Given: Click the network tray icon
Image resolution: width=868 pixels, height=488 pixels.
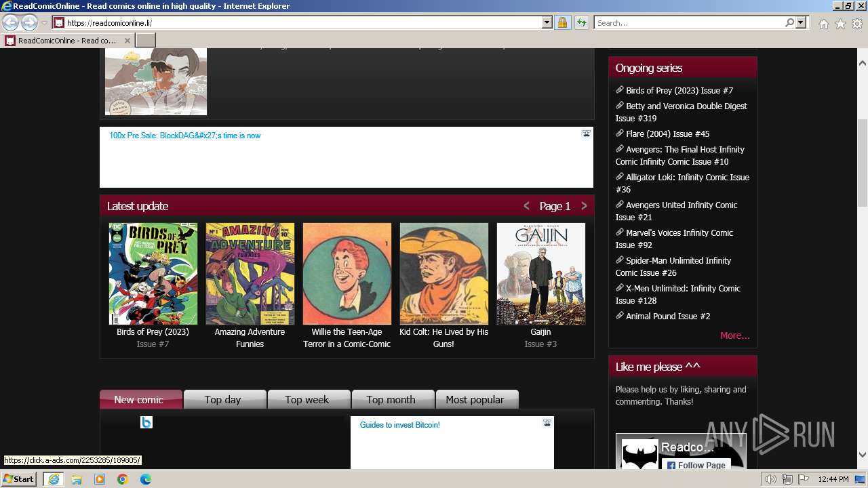Looking at the screenshot, I should tap(787, 479).
